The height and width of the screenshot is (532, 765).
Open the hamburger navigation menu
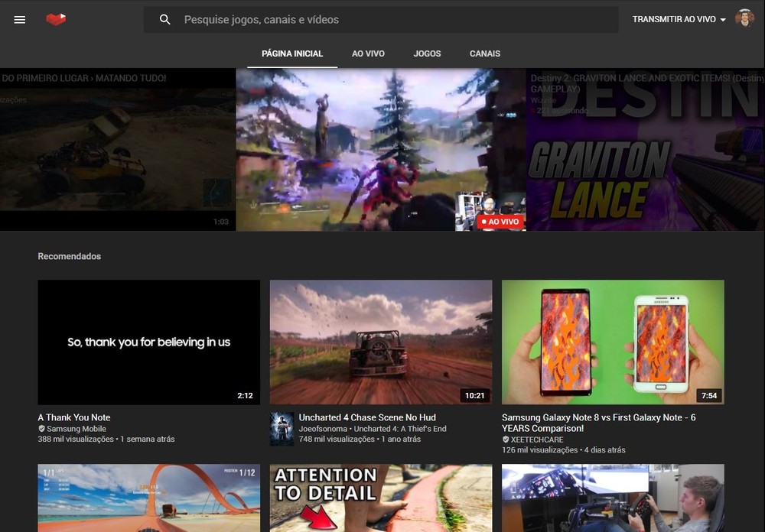(x=20, y=20)
